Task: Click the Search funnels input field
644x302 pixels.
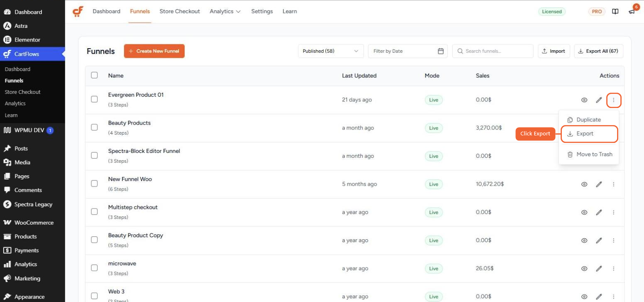Action: [x=493, y=51]
